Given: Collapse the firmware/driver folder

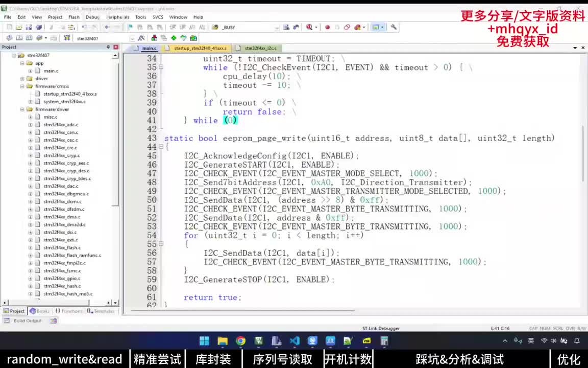Looking at the screenshot, I should click(x=22, y=109).
